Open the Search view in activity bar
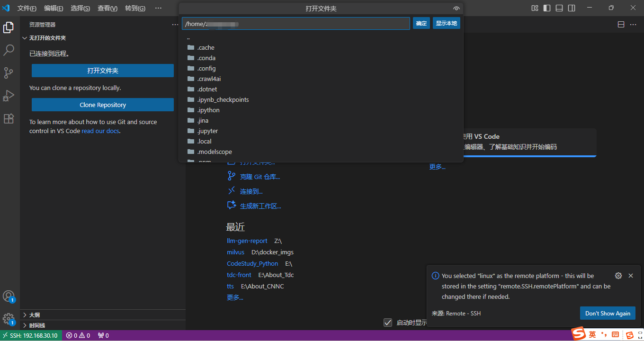This screenshot has height=341, width=644. point(9,50)
